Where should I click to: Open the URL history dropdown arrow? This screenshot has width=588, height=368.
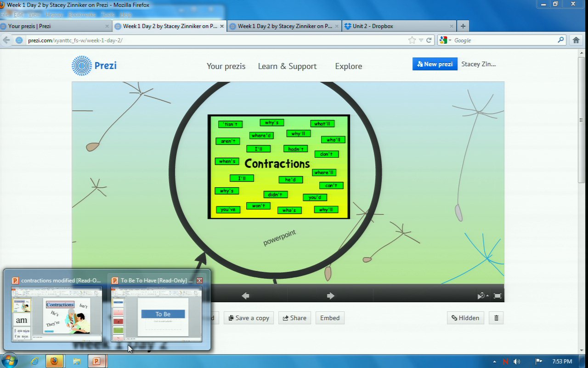point(421,40)
